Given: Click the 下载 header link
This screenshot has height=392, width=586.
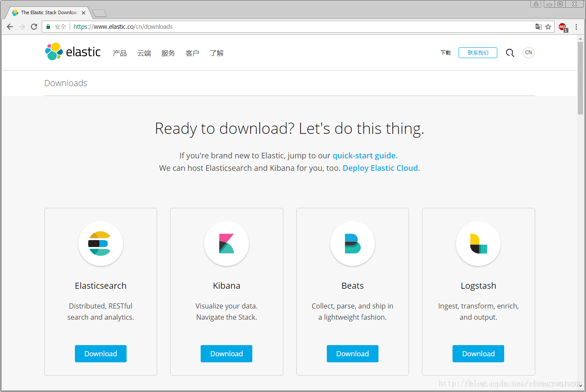Looking at the screenshot, I should tap(446, 52).
